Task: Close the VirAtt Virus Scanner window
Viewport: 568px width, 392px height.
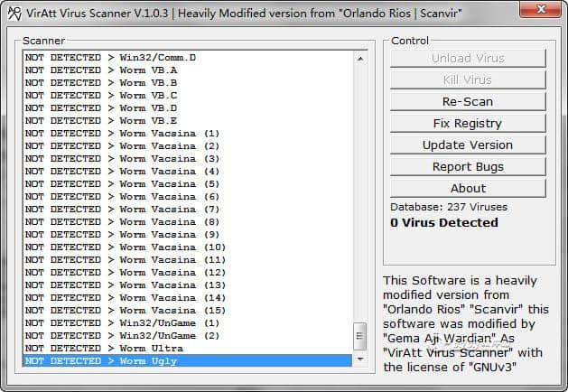Action: pos(540,9)
